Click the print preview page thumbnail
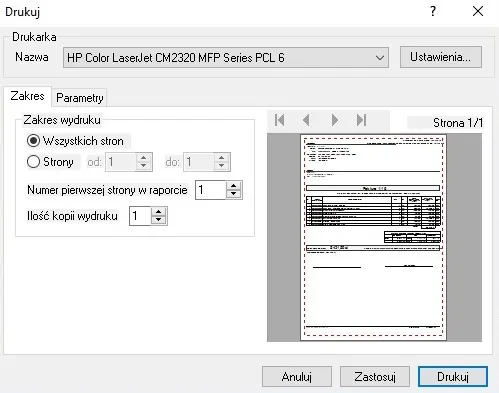Screen dimensions: 499x393 (x=373, y=237)
